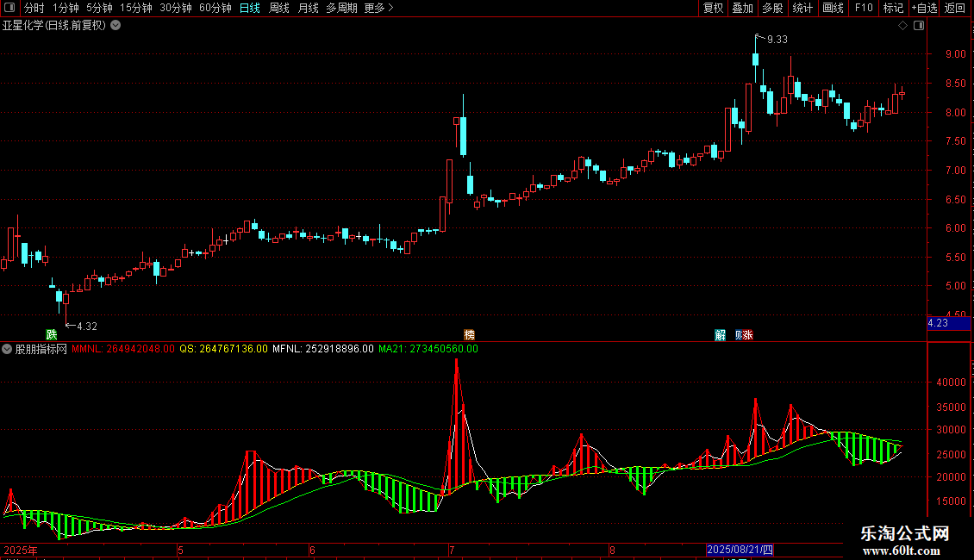Add stock with +自选 button
The image size is (974, 560).
(924, 8)
